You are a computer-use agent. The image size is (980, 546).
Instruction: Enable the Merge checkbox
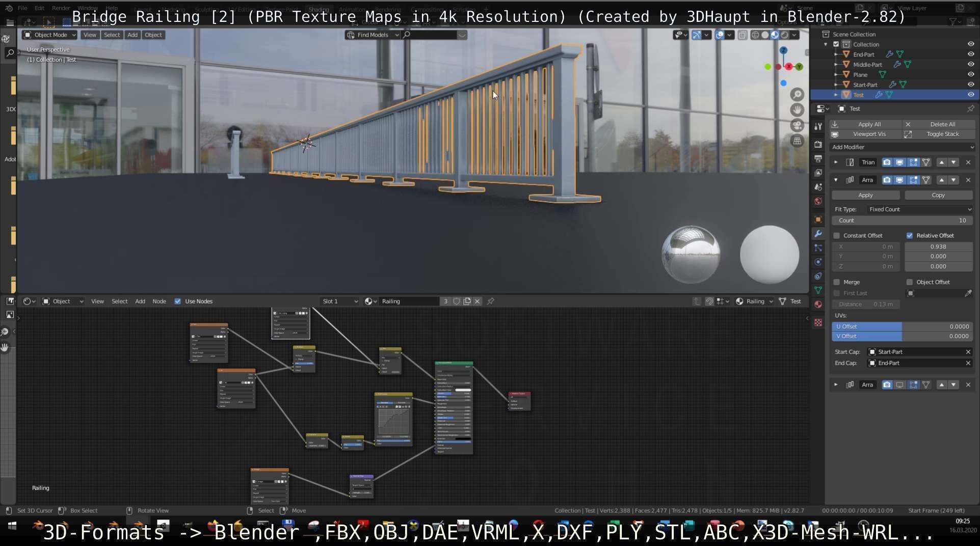836,282
